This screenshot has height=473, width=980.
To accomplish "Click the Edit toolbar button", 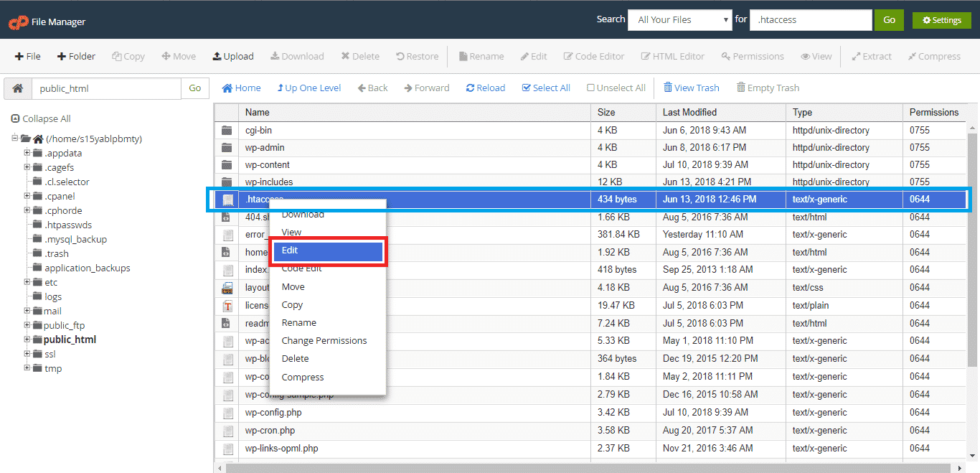I will 534,56.
